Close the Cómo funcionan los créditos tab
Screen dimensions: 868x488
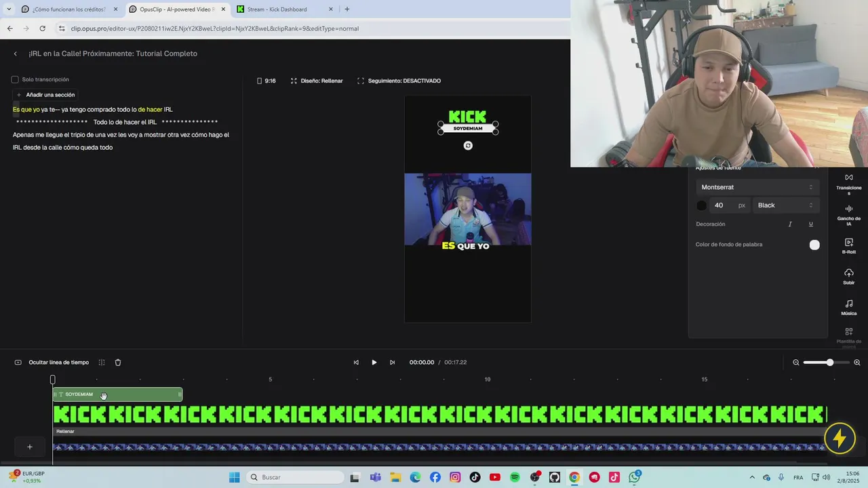point(115,9)
